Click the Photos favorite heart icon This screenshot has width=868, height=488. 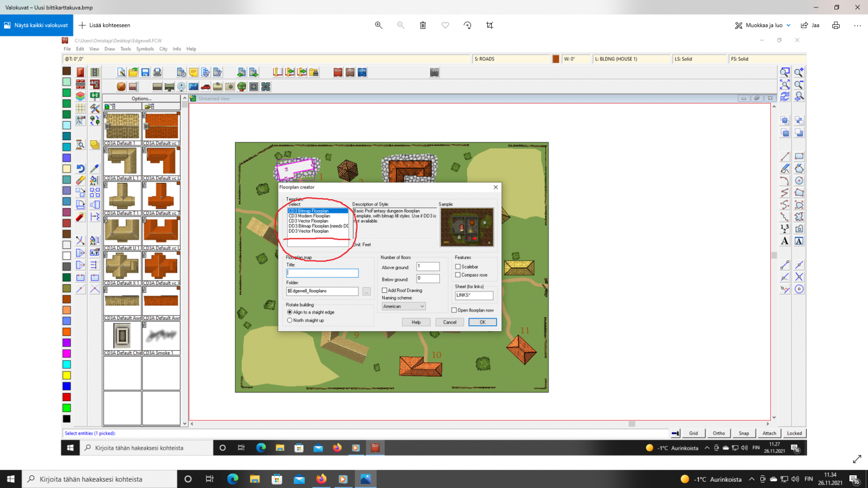pyautogui.click(x=445, y=25)
